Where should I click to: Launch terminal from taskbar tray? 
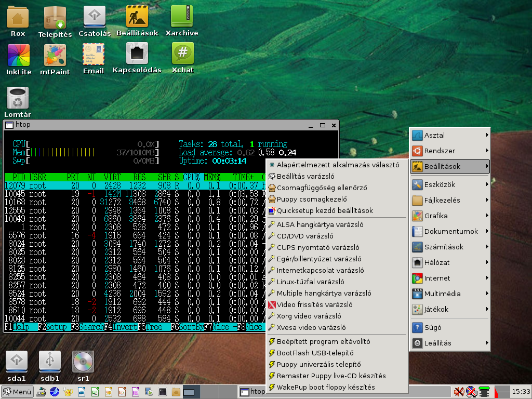tap(163, 392)
